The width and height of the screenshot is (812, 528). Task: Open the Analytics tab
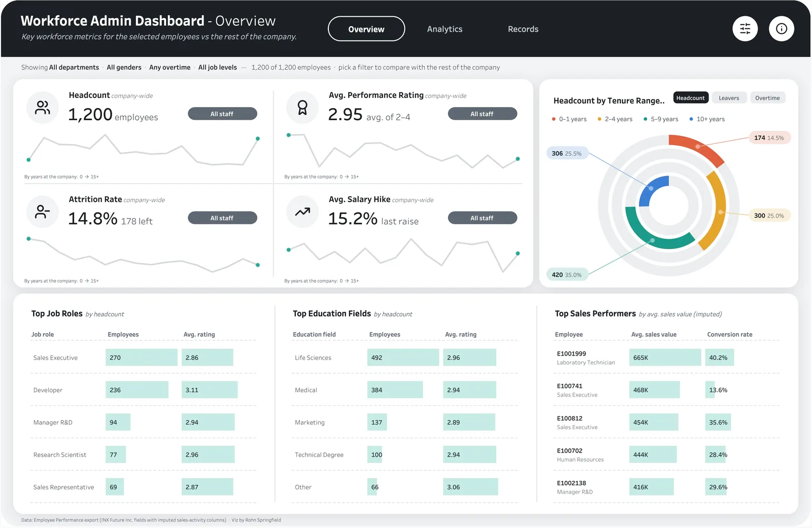point(445,29)
